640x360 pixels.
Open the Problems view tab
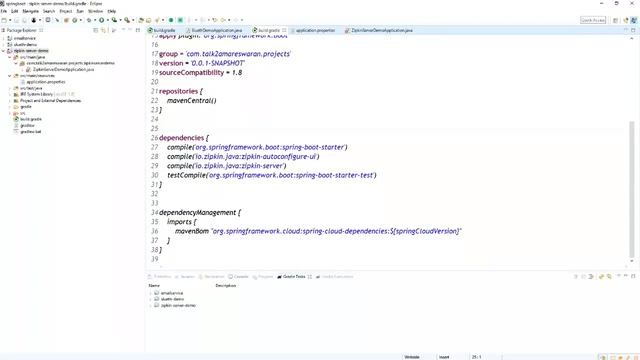pyautogui.click(x=160, y=277)
